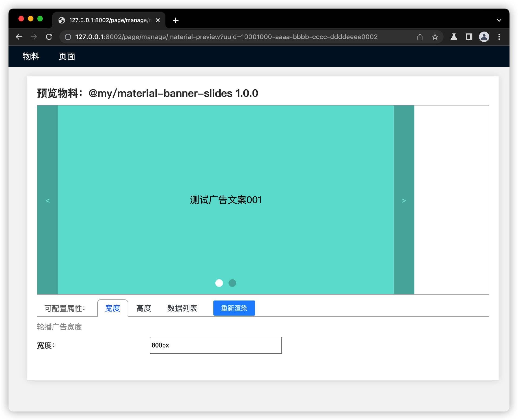Image resolution: width=518 pixels, height=420 pixels.
Task: Open the 数据列表 property tab
Action: (x=182, y=308)
